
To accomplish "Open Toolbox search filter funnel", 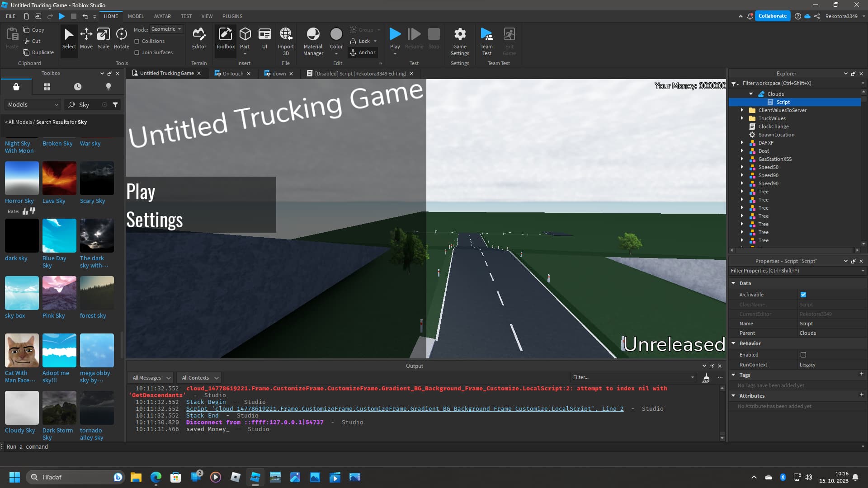I will click(x=115, y=104).
